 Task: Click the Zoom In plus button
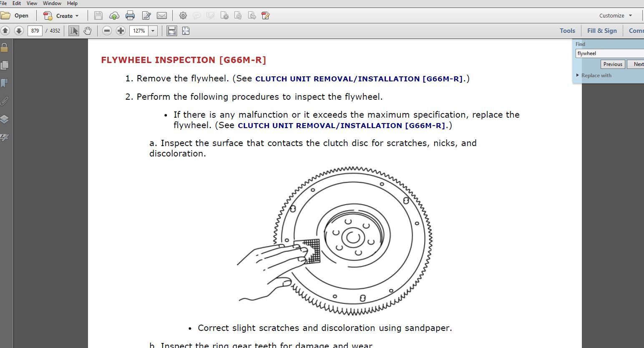pyautogui.click(x=121, y=31)
